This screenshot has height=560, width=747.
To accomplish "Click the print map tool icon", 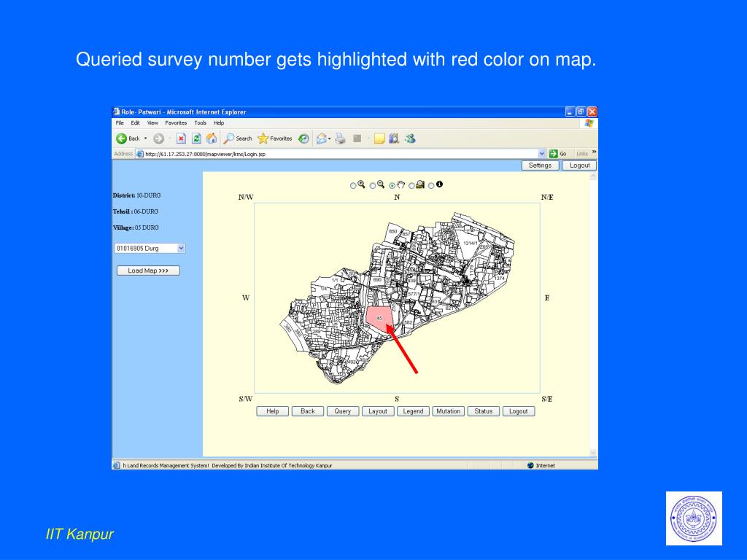I will pyautogui.click(x=419, y=184).
